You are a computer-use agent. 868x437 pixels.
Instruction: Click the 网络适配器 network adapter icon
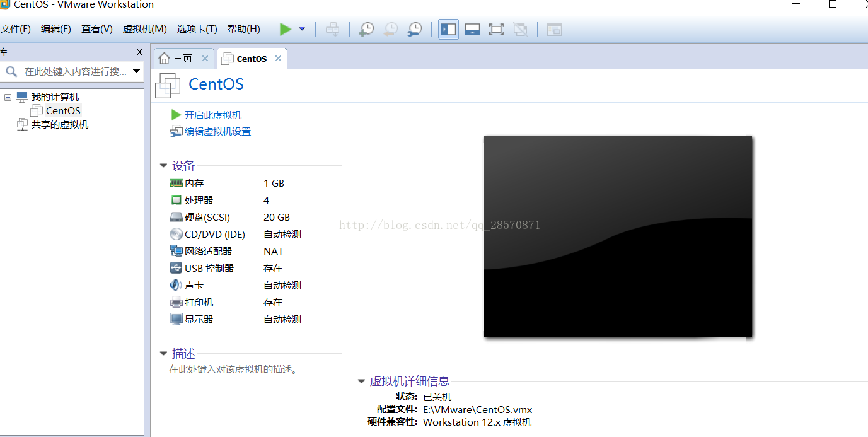pyautogui.click(x=176, y=251)
